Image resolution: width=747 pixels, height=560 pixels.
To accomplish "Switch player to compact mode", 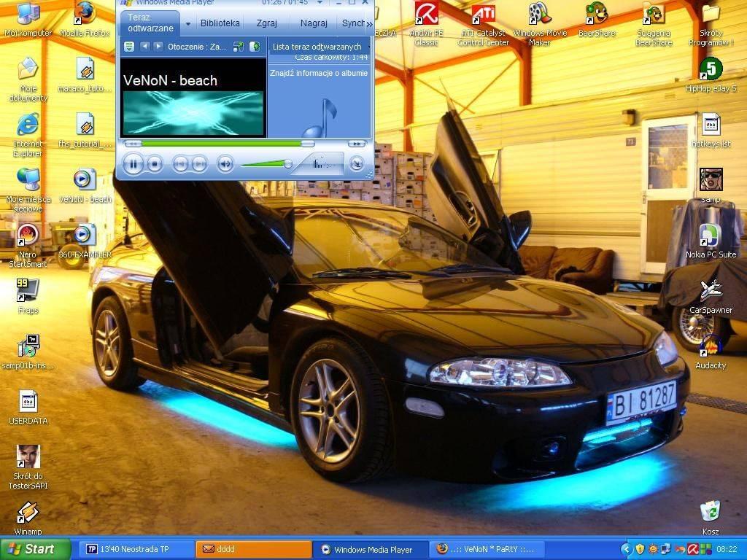I will click(x=356, y=164).
